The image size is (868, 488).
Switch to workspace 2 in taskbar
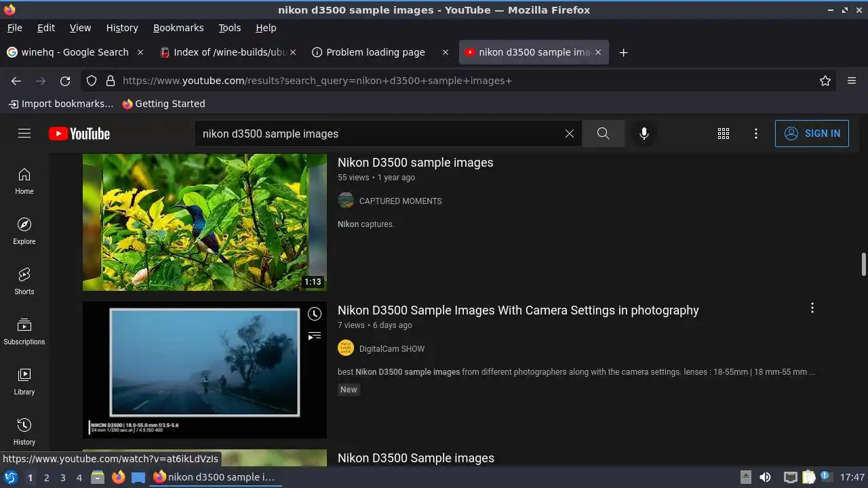(x=46, y=478)
